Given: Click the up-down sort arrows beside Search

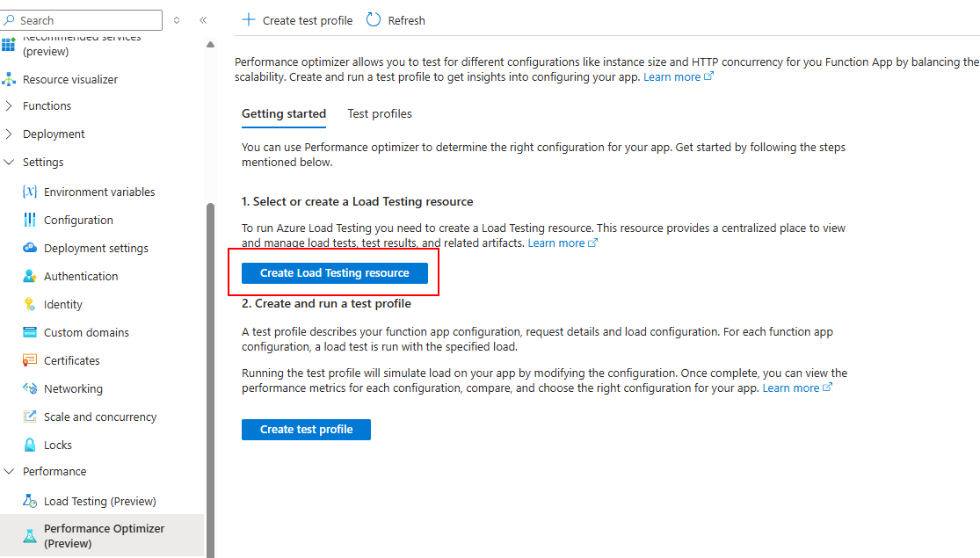Looking at the screenshot, I should pyautogui.click(x=177, y=20).
